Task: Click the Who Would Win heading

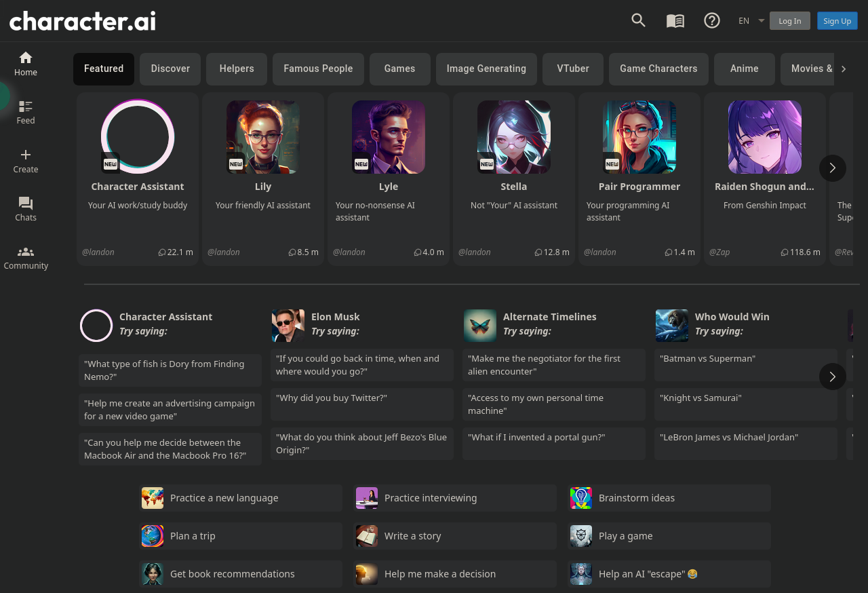Action: click(732, 317)
